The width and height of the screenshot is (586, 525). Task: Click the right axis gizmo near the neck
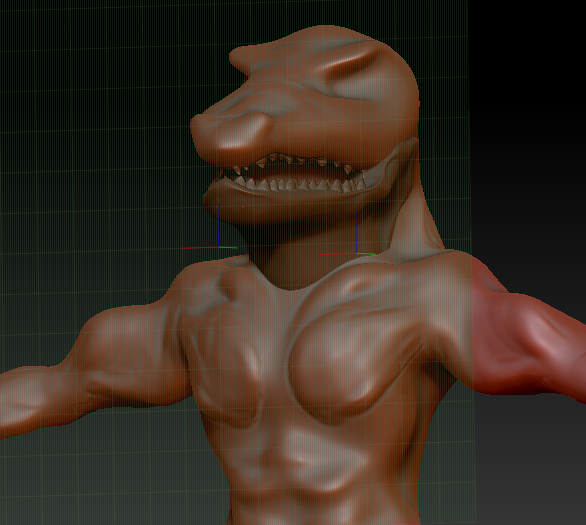pyautogui.click(x=356, y=253)
